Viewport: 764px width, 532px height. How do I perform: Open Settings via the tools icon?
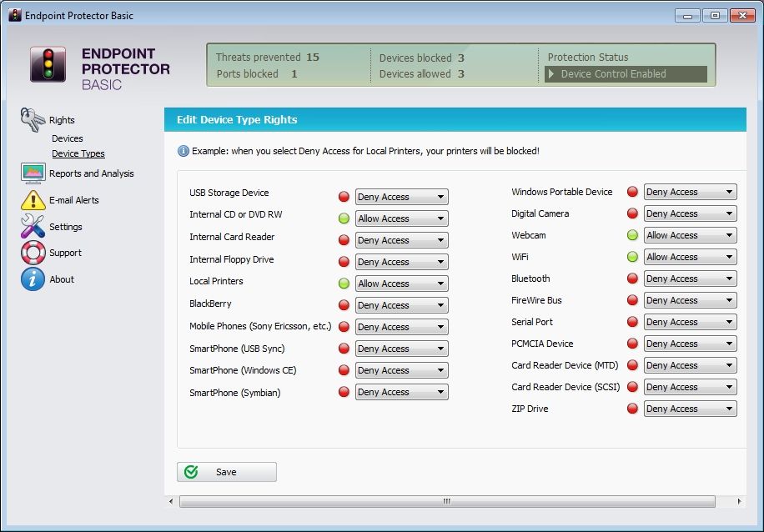click(x=33, y=226)
